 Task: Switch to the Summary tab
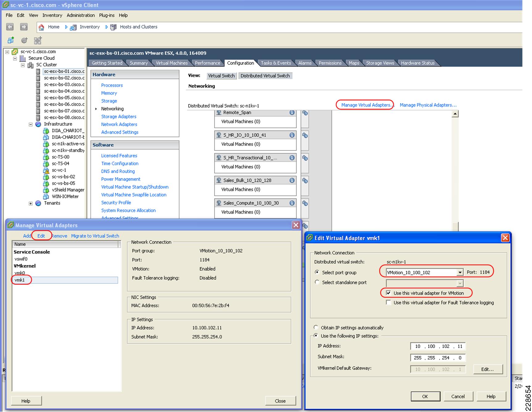(139, 63)
